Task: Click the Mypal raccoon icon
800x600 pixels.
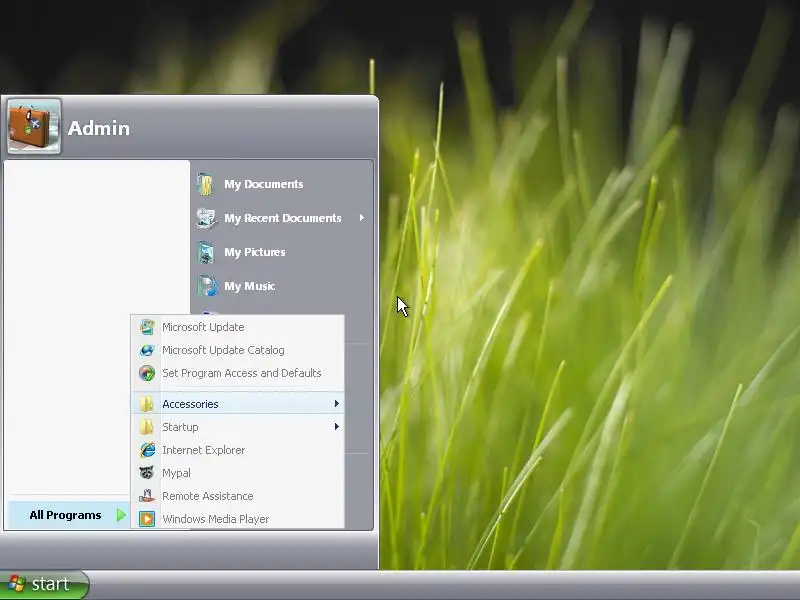Action: [x=147, y=473]
